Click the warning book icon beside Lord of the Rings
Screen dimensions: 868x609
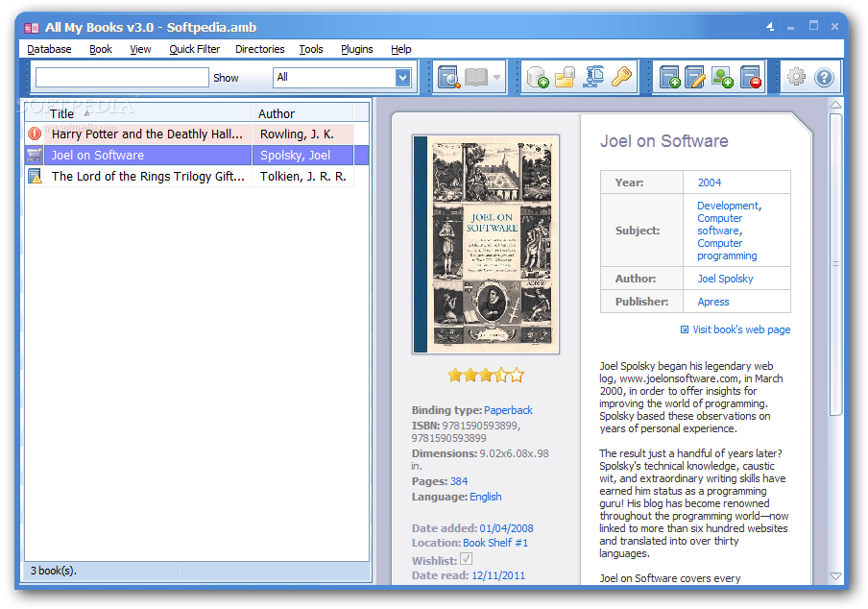point(35,176)
